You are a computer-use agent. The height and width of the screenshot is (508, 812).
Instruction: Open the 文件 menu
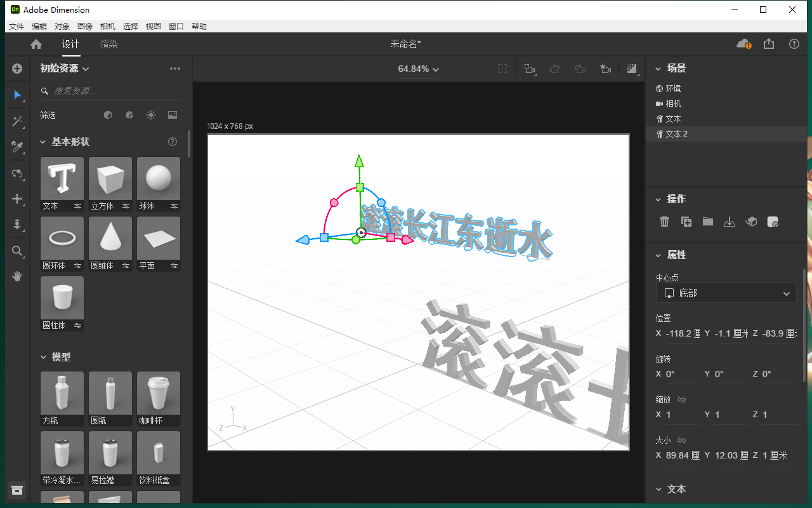[16, 27]
